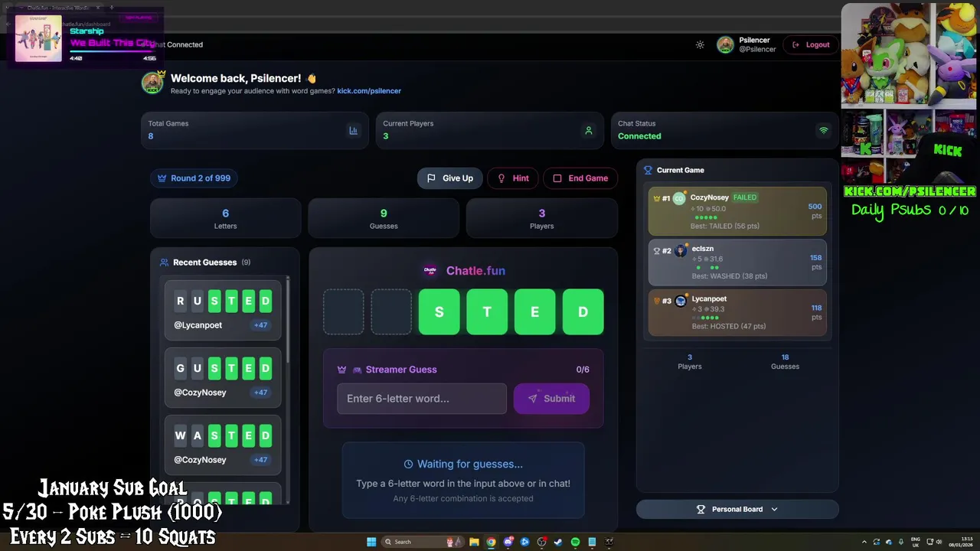Click the Current Players person icon
The image size is (980, 551).
(589, 130)
